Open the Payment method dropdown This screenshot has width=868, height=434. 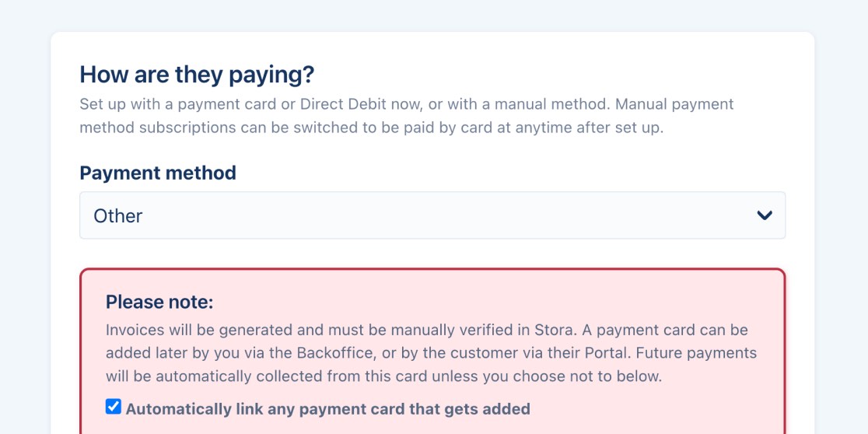point(432,215)
